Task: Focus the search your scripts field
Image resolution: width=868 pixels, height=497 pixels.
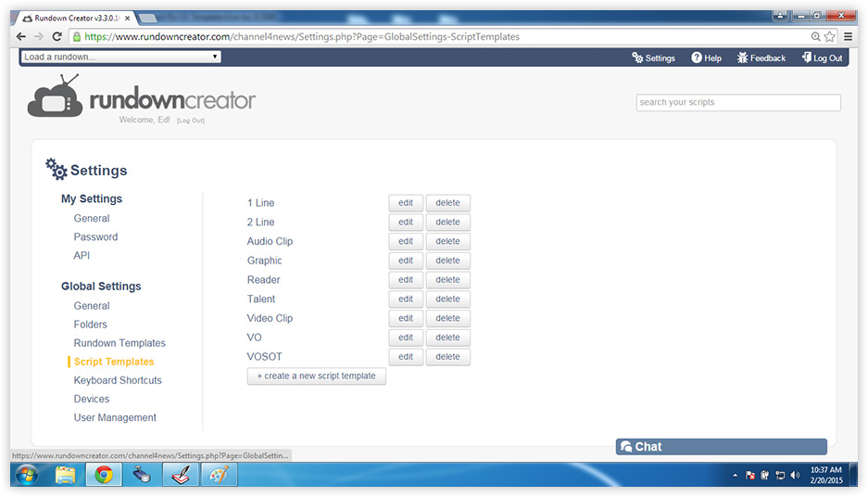Action: (738, 103)
